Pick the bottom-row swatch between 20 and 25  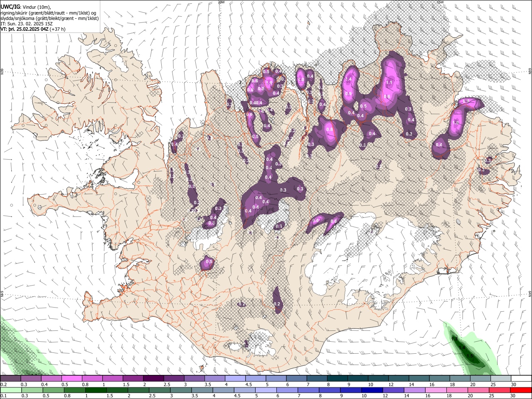[x=479, y=390]
